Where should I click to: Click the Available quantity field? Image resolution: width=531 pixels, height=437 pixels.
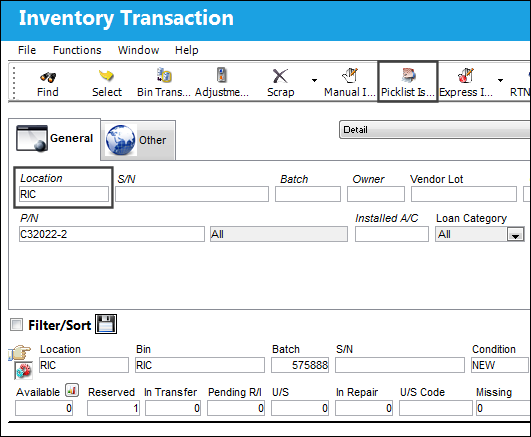[x=44, y=408]
